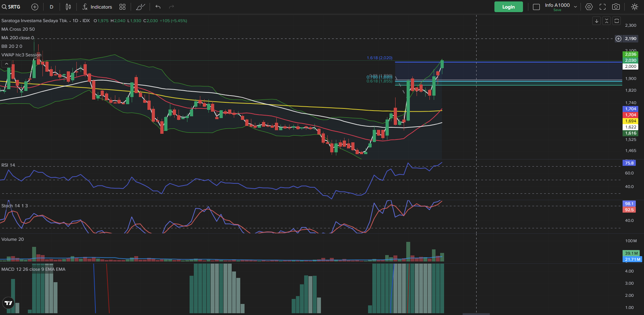Viewport: 644px width, 315px height.
Task: Click the white 2,000 price tag
Action: click(x=630, y=66)
